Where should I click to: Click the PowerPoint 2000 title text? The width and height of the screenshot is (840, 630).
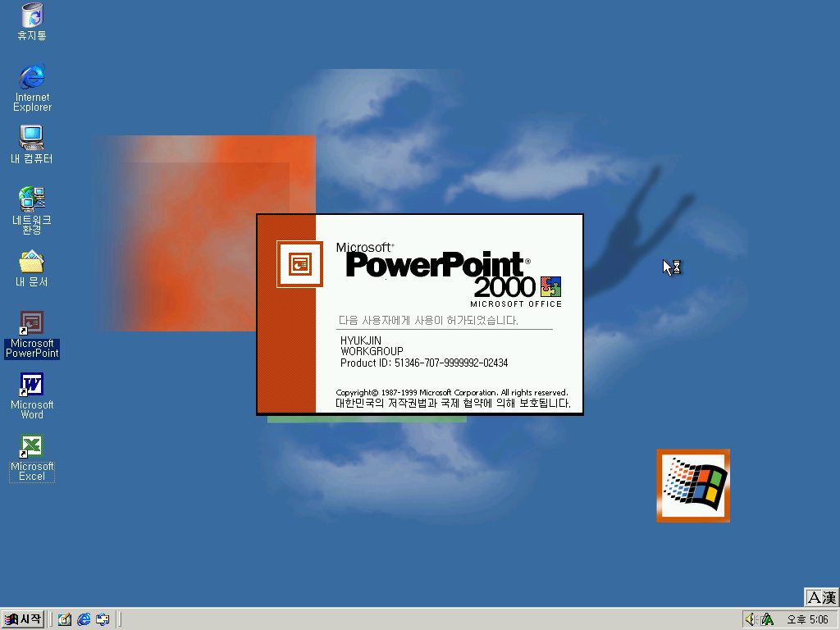pos(439,273)
